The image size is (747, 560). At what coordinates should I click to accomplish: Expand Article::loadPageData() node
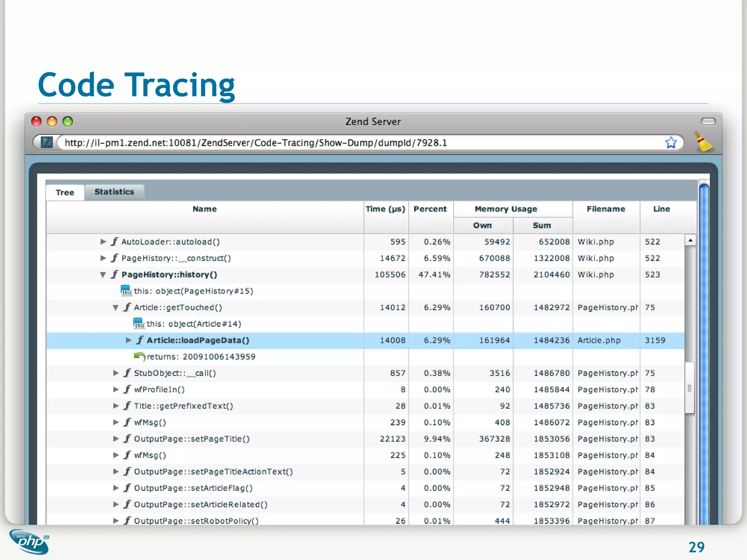click(x=128, y=340)
